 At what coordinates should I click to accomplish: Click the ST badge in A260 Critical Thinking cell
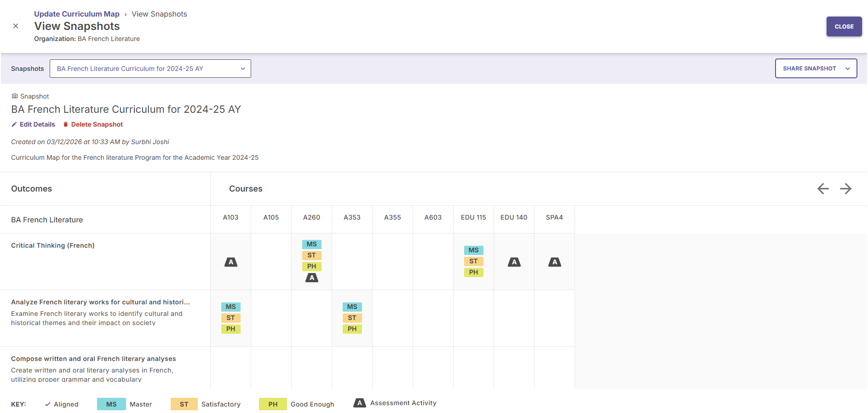click(312, 256)
